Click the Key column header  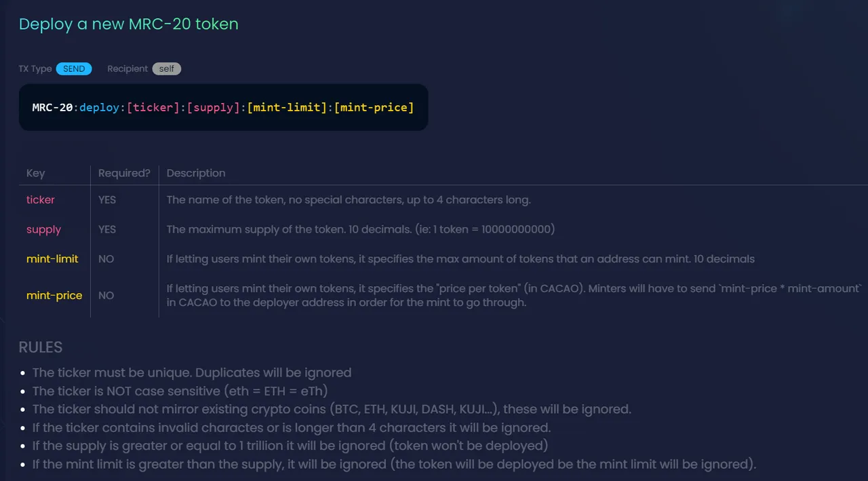(35, 173)
